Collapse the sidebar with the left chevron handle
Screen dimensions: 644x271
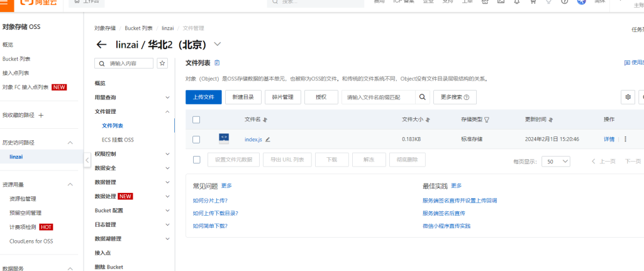coord(87,160)
